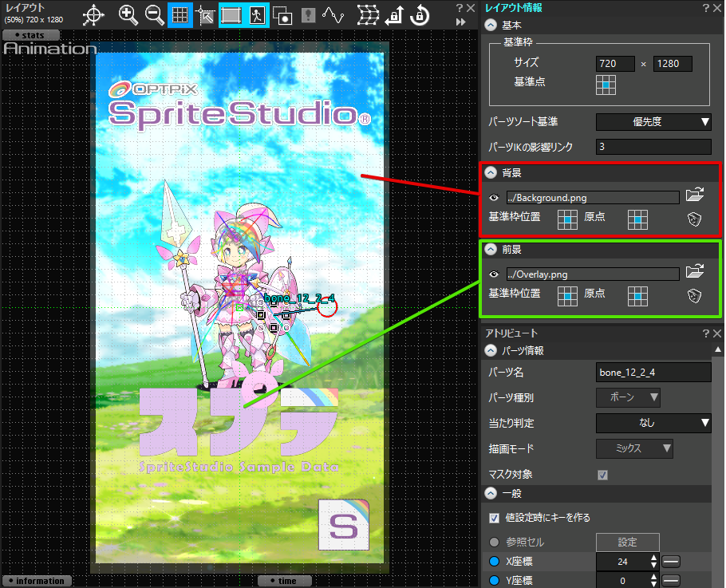Toggle the Y座標 attribute circle
This screenshot has height=588, width=726.
pyautogui.click(x=494, y=581)
